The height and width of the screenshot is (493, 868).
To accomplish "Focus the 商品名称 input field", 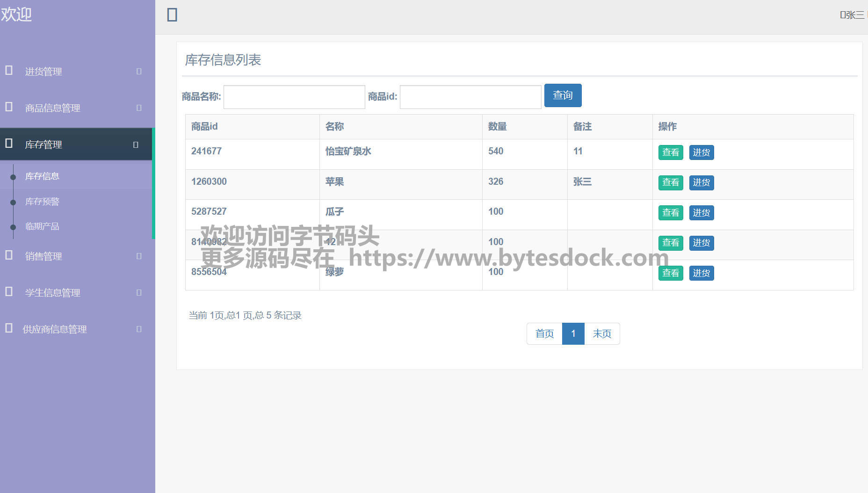I will (x=294, y=97).
